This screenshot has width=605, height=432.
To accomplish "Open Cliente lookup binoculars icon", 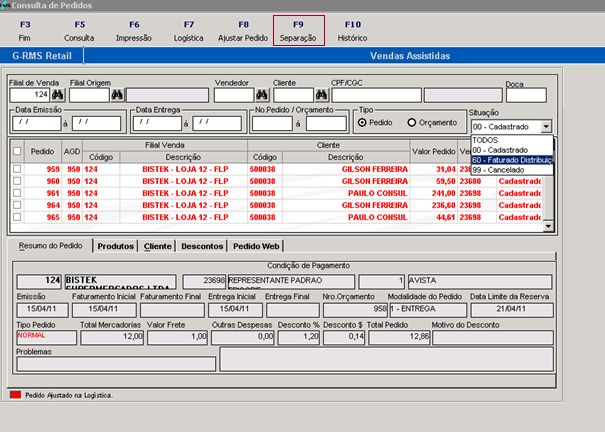I will tap(320, 95).
